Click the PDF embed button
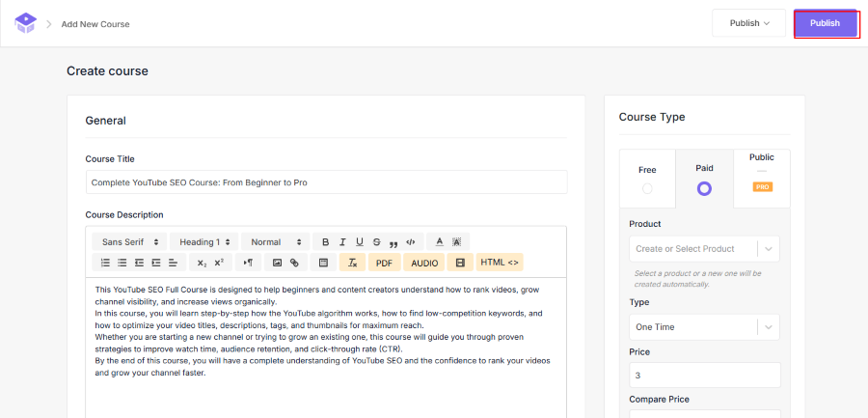Screen dimensions: 868x418 pyautogui.click(x=384, y=263)
